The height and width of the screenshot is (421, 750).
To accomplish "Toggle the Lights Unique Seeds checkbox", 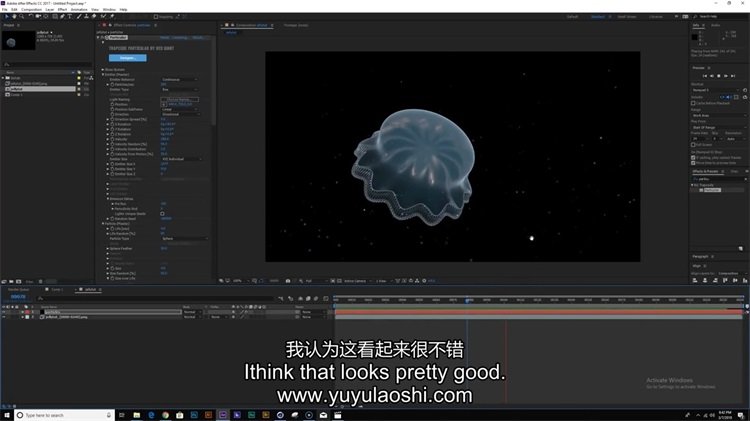I will point(162,213).
